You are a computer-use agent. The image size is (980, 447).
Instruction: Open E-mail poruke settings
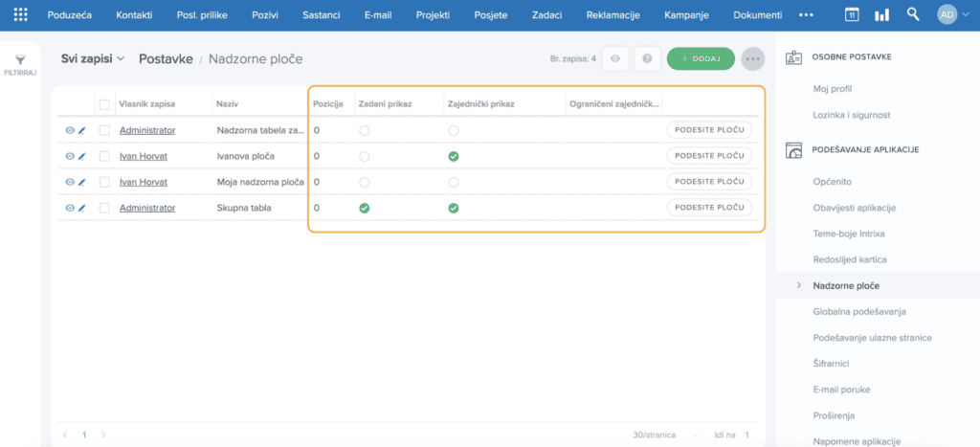click(x=842, y=390)
